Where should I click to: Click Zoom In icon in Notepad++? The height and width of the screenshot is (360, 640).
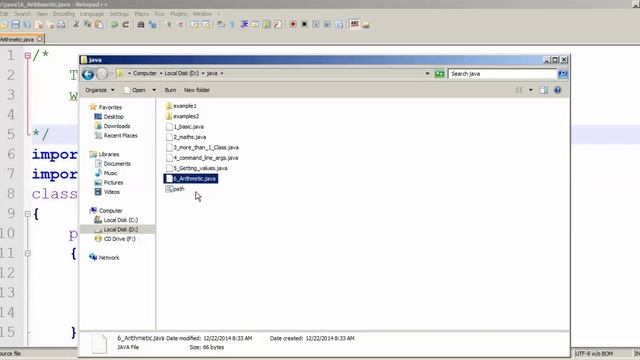(168, 24)
